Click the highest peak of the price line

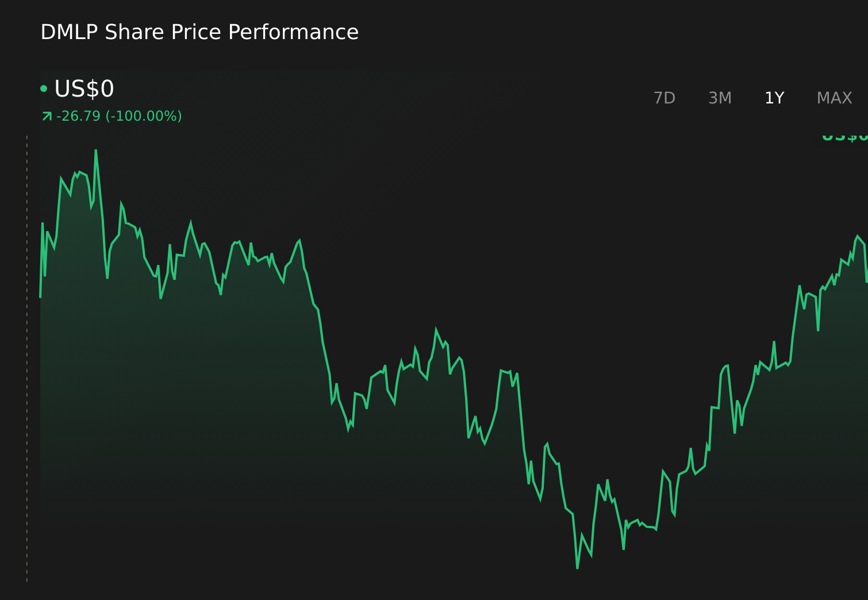coord(96,151)
